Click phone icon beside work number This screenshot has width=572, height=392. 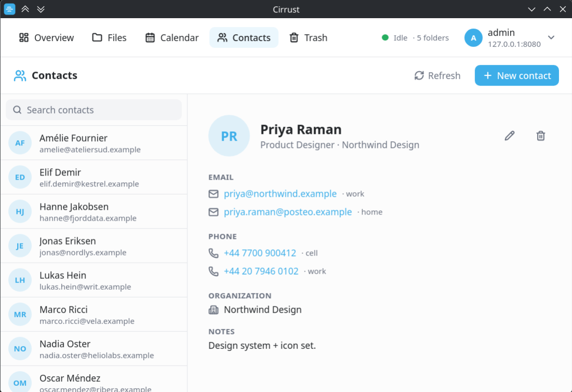coord(213,271)
